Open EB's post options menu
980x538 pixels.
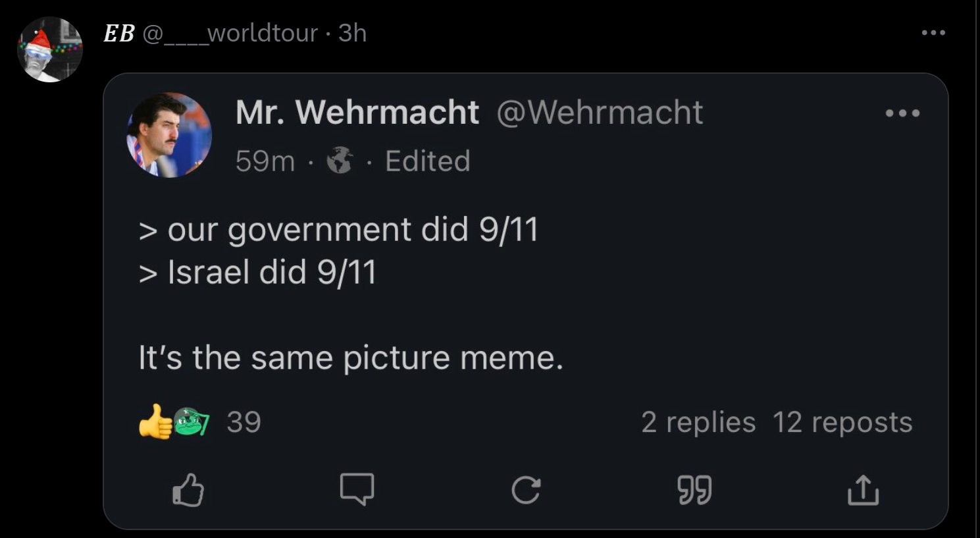click(x=933, y=33)
